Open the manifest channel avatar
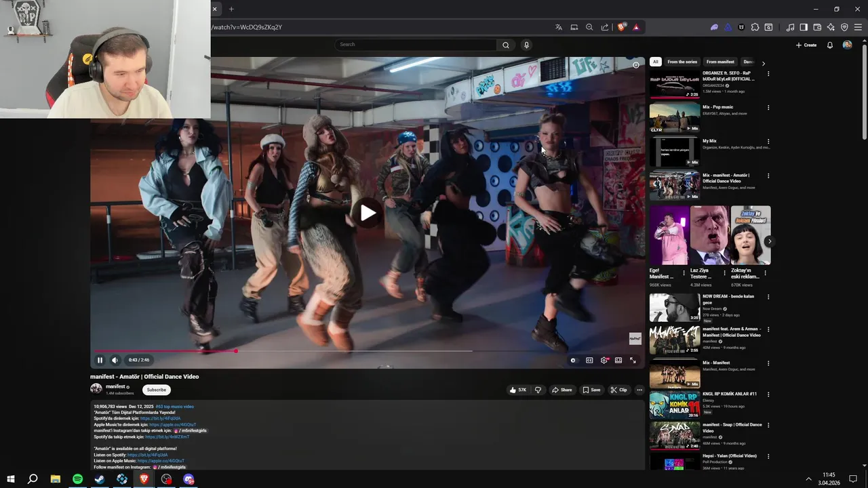 click(96, 388)
